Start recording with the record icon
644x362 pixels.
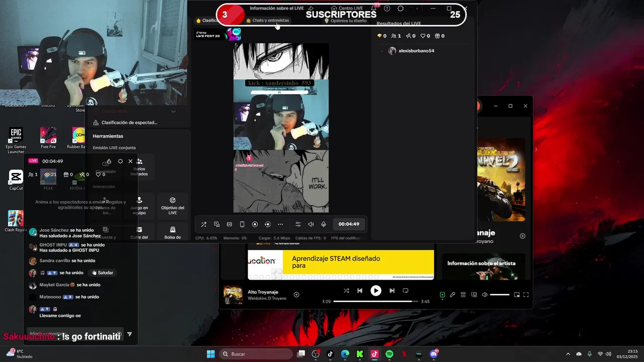pyautogui.click(x=255, y=224)
